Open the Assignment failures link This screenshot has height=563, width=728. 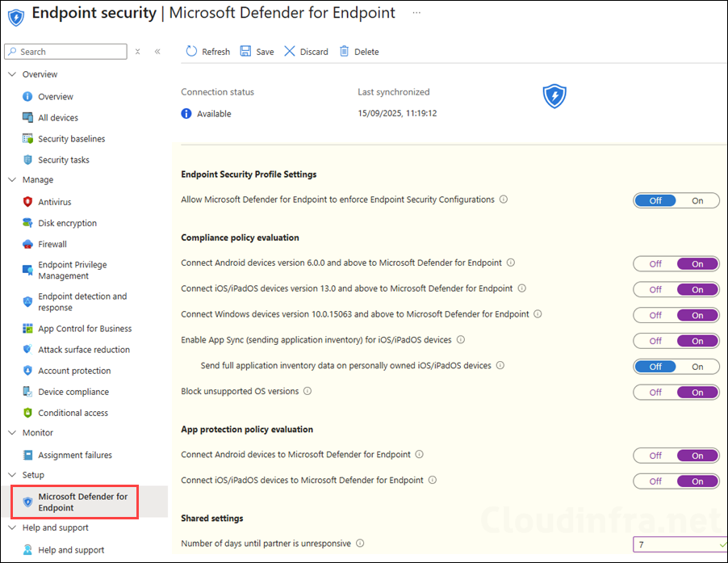75,455
